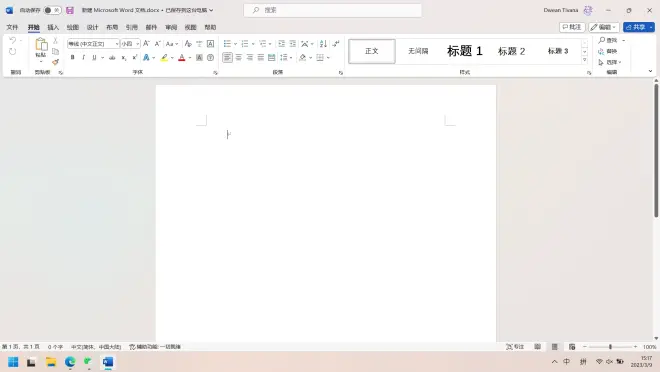This screenshot has height=372, width=660.
Task: Click the Clear Formatting icon
Action: (188, 43)
